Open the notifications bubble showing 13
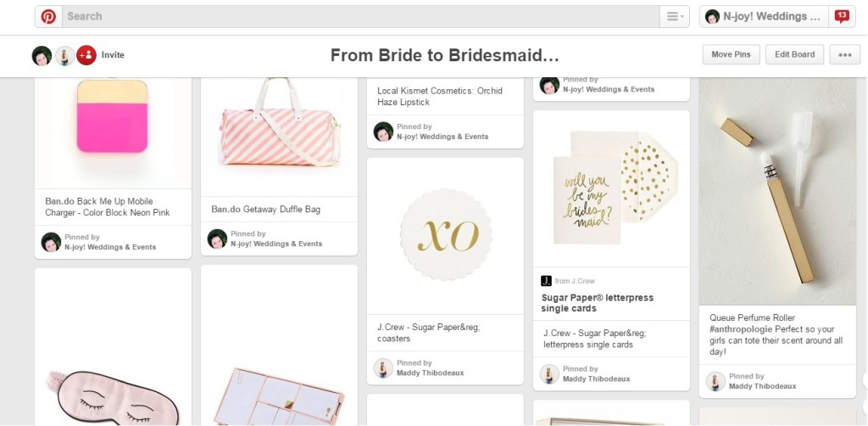Image resolution: width=868 pixels, height=426 pixels. [x=842, y=17]
